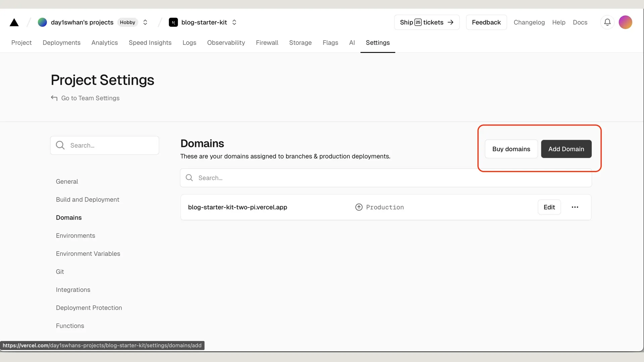This screenshot has height=362, width=644.
Task: Switch to the Speed Insights tab
Action: click(x=150, y=43)
